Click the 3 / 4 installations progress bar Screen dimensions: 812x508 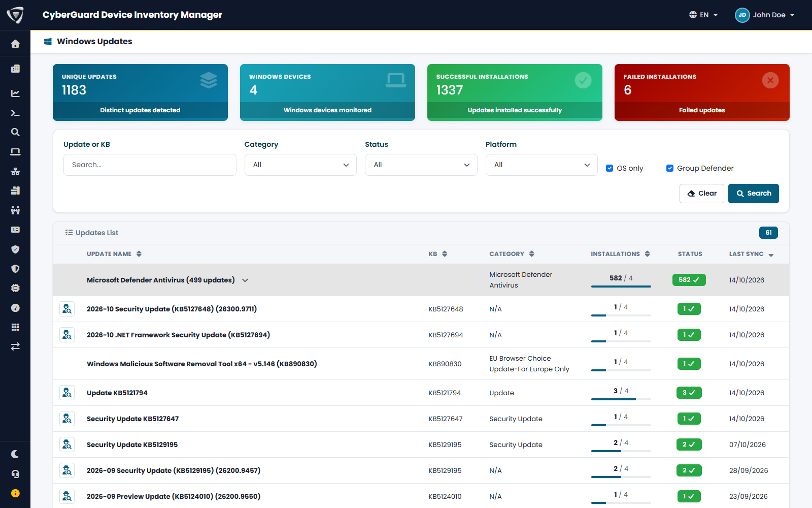click(621, 399)
